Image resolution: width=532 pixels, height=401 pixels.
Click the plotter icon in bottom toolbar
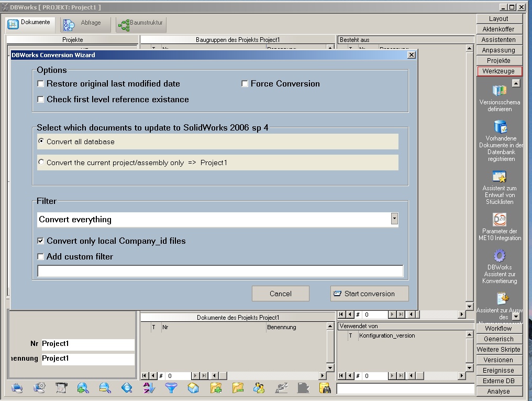click(61, 388)
